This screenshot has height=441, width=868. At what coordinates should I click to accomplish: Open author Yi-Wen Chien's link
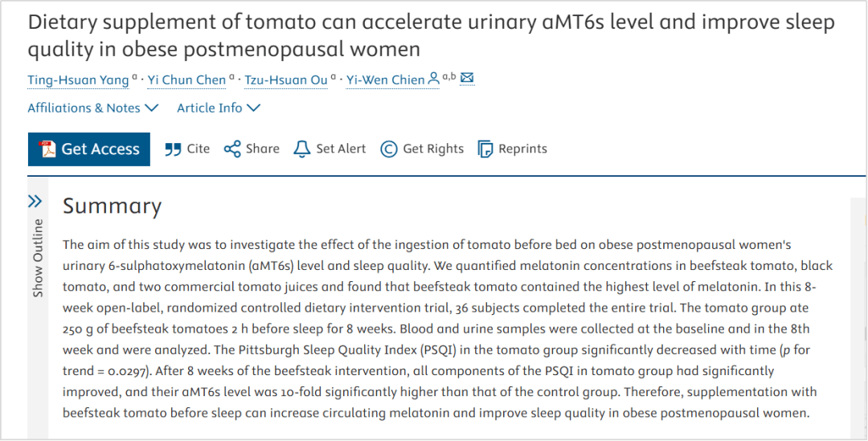point(385,80)
